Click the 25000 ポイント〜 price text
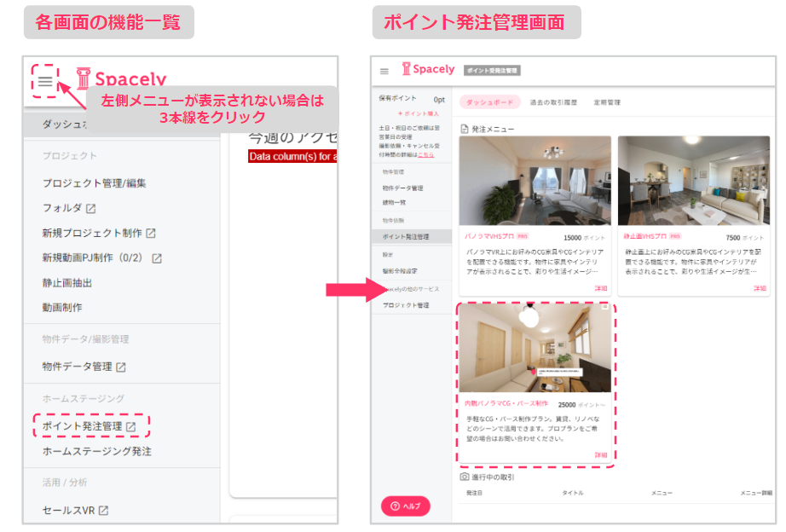Image resolution: width=786 pixels, height=532 pixels. tap(581, 405)
